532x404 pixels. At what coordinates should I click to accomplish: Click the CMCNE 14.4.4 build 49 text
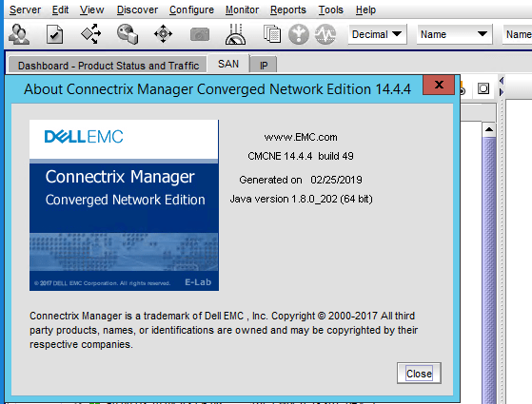pyautogui.click(x=301, y=156)
